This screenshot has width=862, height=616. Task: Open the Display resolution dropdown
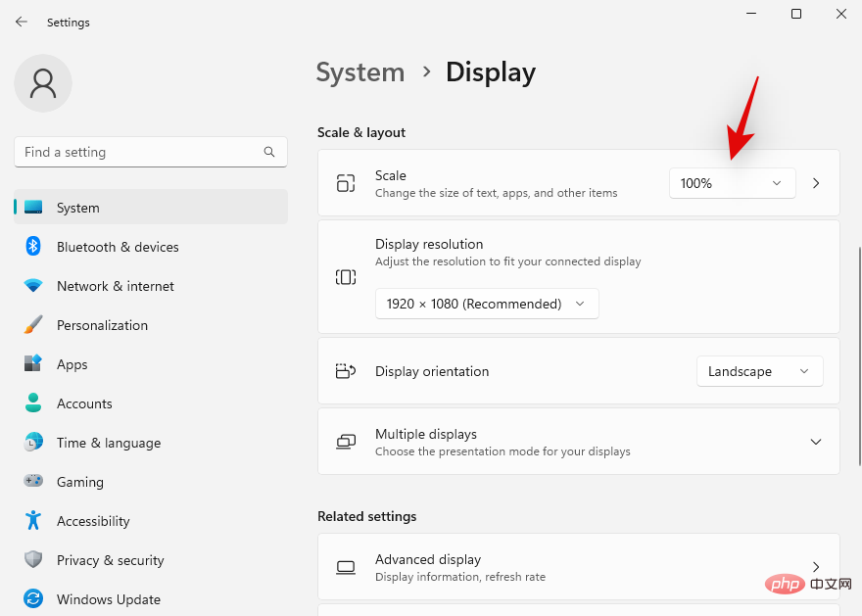coord(487,304)
